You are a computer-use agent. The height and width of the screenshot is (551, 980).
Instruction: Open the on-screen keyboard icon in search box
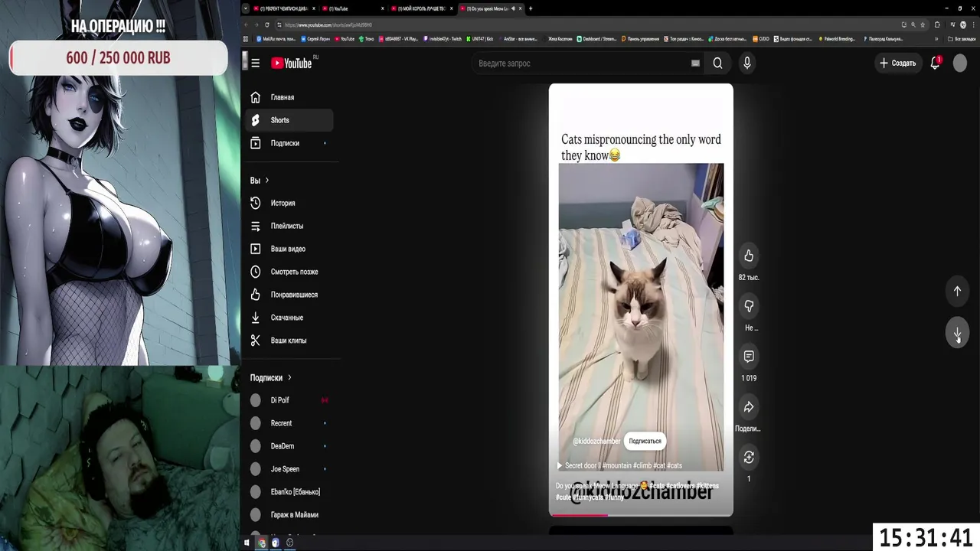coord(695,64)
